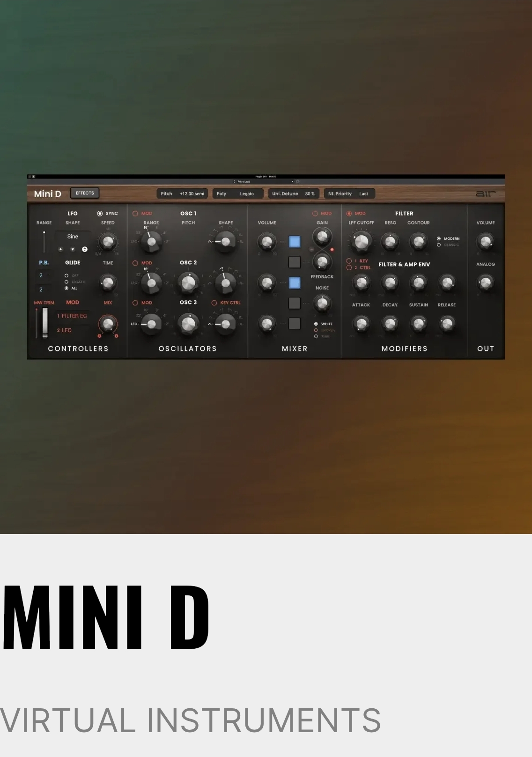Viewport: 532px width, 757px height.
Task: Click the LPF CUTOFF knob
Action: tap(361, 242)
